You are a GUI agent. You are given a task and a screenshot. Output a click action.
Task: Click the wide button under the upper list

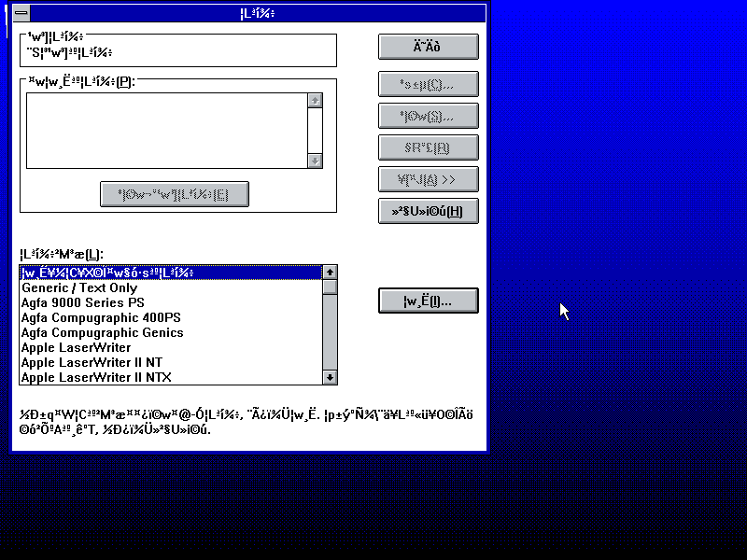click(x=175, y=193)
